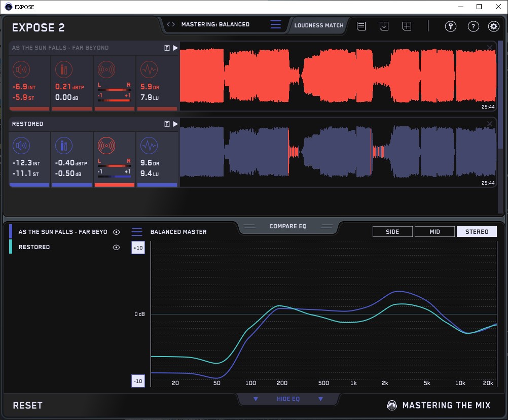The image size is (508, 420).
Task: Open the Balanced Master reference curve menu
Action: (x=137, y=232)
